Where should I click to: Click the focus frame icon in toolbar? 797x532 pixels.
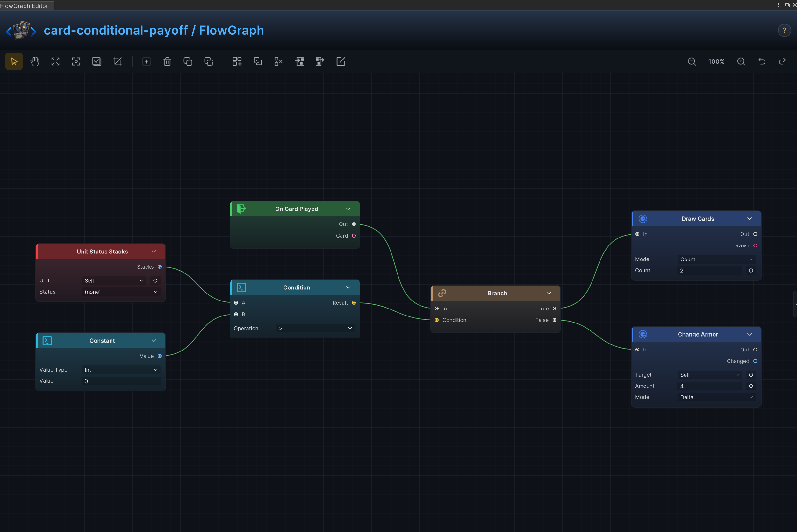(76, 61)
